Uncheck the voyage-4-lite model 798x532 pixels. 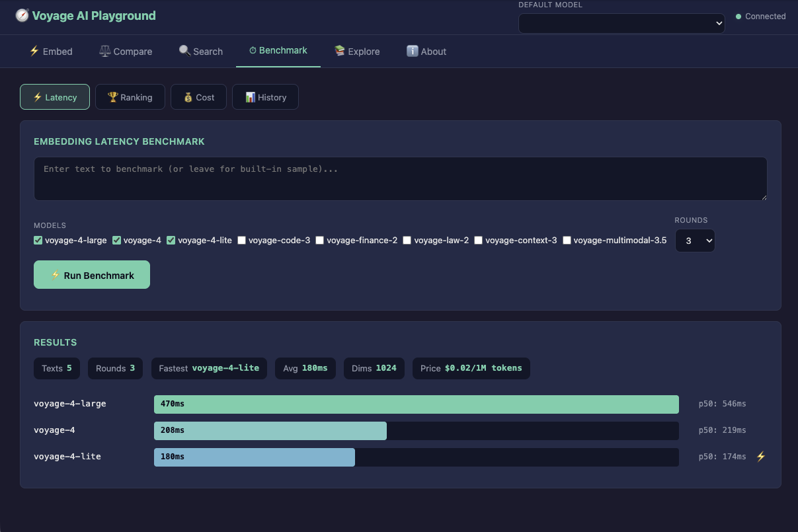pos(171,240)
